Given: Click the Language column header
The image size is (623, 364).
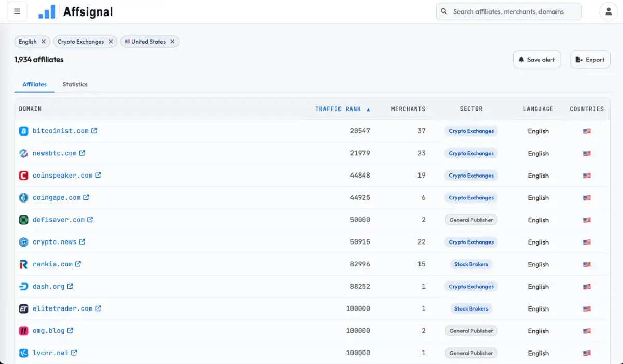Looking at the screenshot, I should coord(538,109).
